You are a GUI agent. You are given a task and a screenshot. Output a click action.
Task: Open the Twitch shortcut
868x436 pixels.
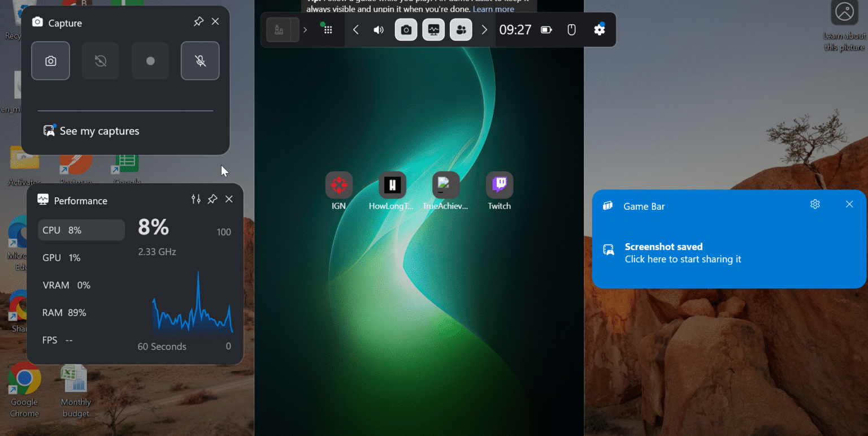tap(500, 191)
